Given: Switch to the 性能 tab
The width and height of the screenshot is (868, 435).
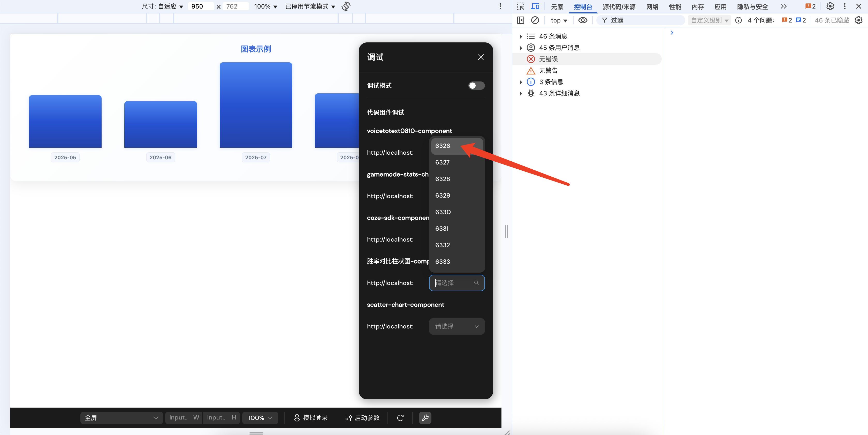Looking at the screenshot, I should pyautogui.click(x=675, y=7).
